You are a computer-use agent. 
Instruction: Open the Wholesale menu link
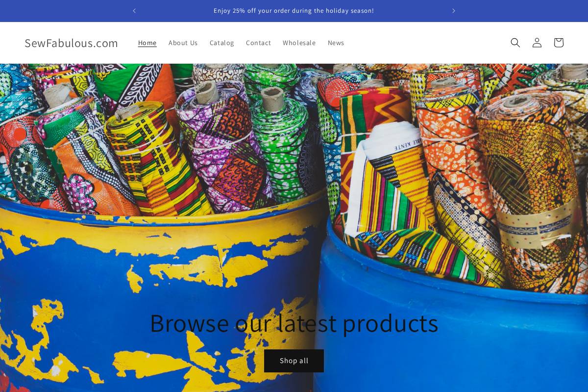click(299, 43)
